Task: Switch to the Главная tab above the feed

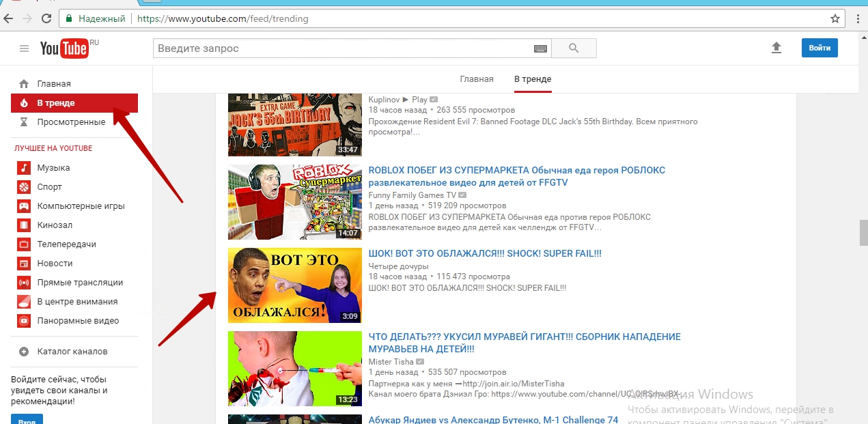Action: (x=477, y=79)
